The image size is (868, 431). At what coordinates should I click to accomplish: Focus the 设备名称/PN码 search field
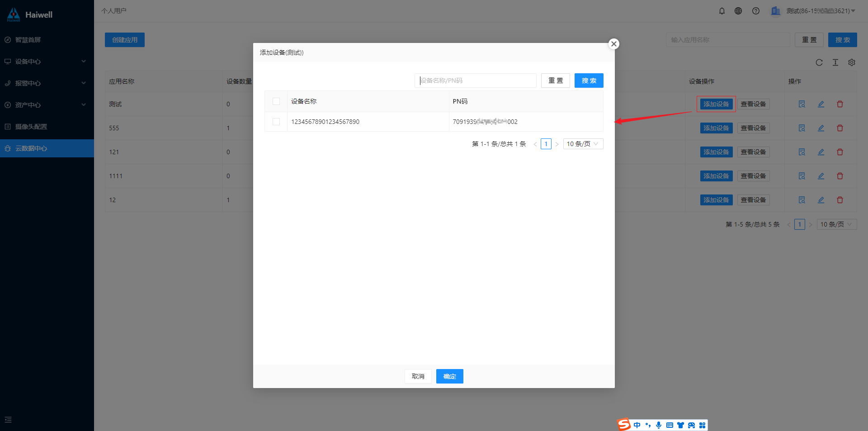[x=476, y=81]
